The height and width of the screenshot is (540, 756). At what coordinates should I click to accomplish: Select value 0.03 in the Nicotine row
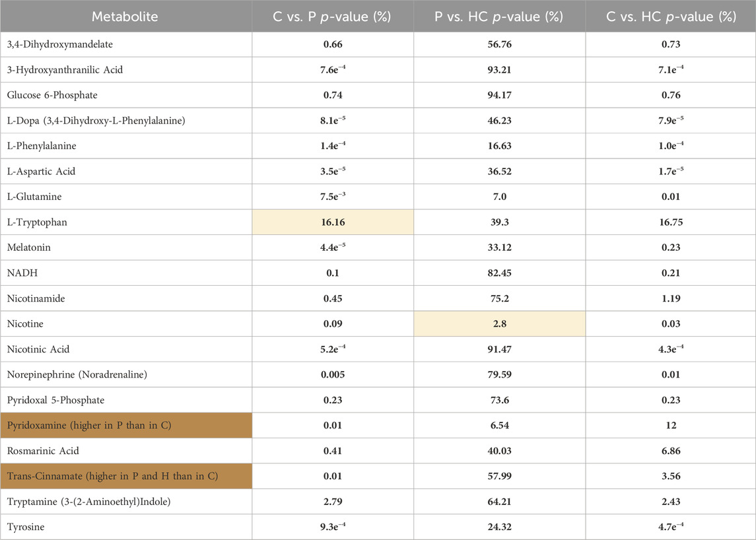pos(671,323)
